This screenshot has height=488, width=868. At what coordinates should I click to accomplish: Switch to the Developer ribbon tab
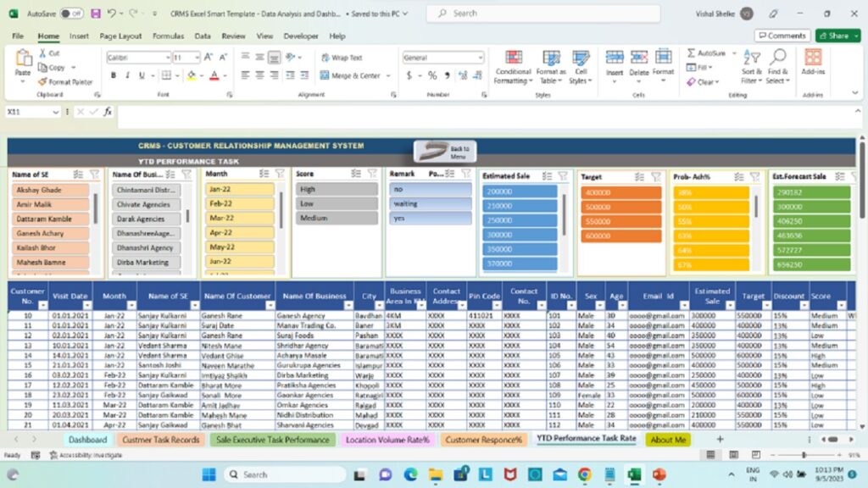pos(301,36)
